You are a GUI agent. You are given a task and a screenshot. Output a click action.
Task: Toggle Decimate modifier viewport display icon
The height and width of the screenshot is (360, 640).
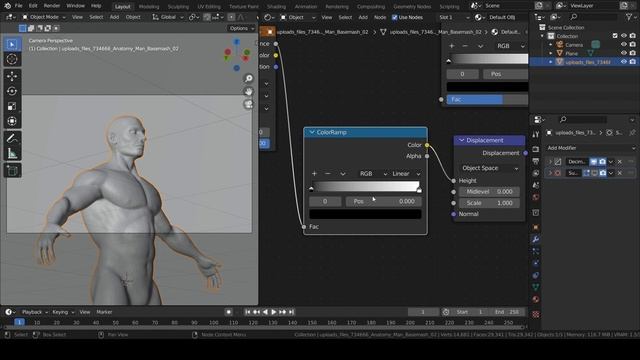click(x=594, y=162)
